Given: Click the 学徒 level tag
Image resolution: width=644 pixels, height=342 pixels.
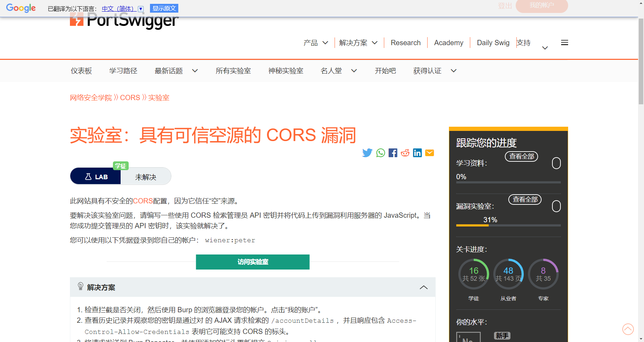Looking at the screenshot, I should pyautogui.click(x=121, y=166).
